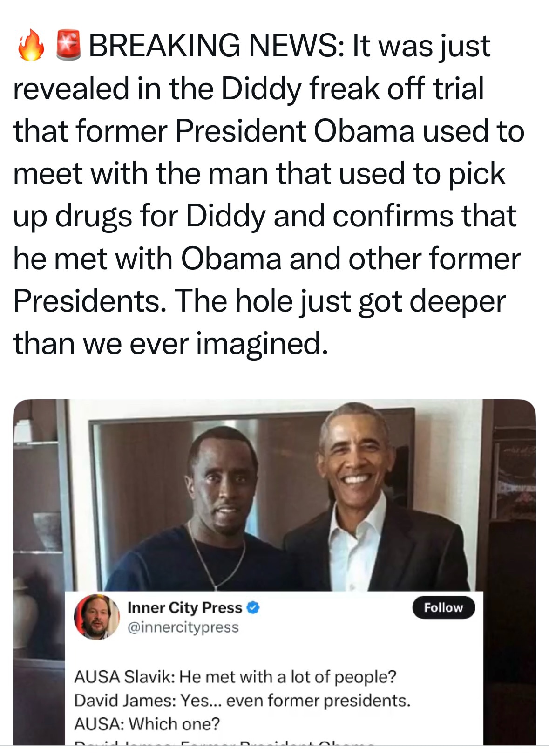This screenshot has width=549, height=756.
Task: Click the 'AUSA: Which one?' text line
Action: 146,723
